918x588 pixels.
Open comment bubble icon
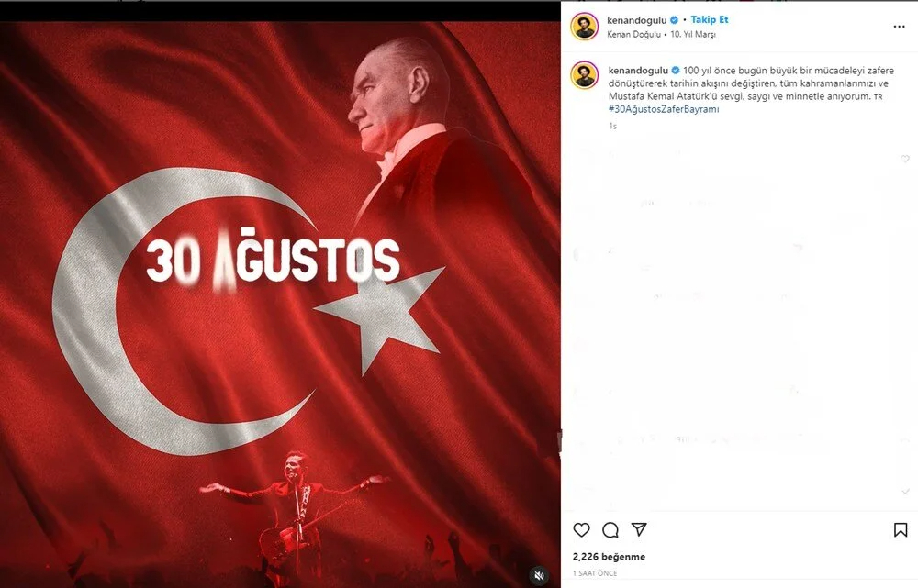[x=610, y=530]
